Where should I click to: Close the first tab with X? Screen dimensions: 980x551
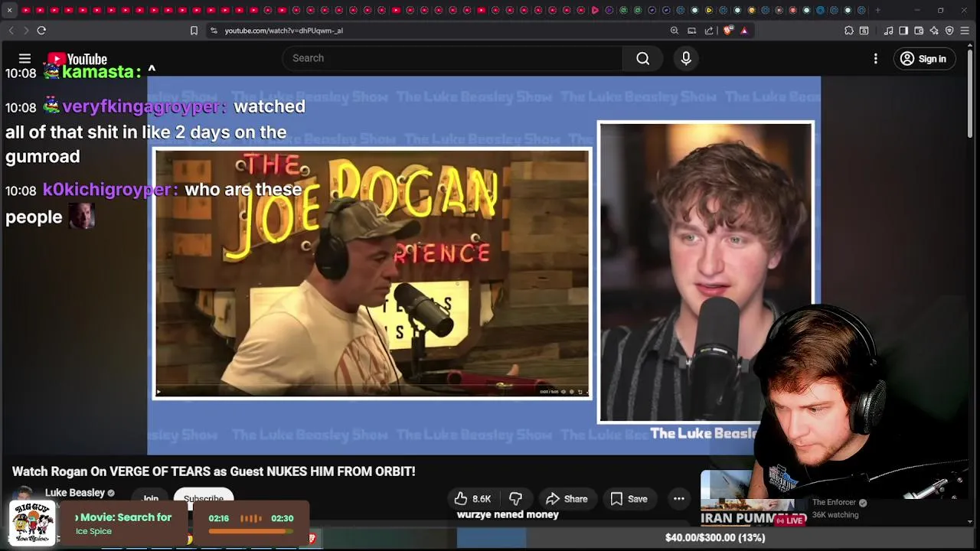[x=9, y=10]
